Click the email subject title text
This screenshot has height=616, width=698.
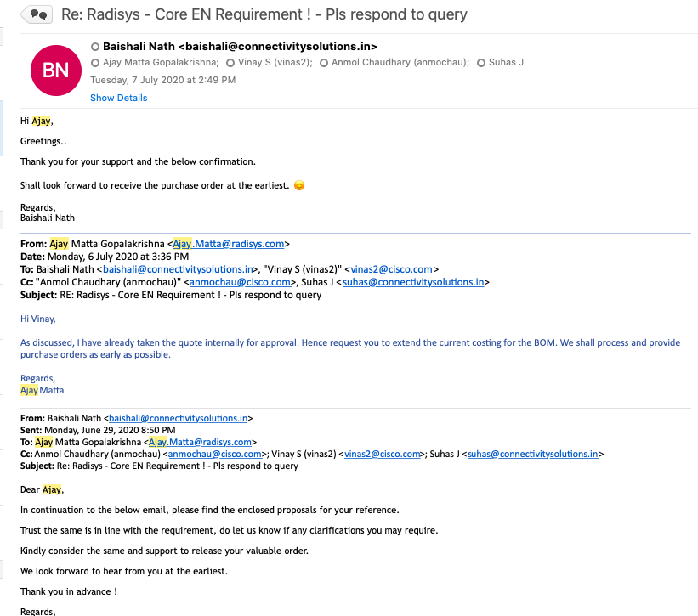tap(264, 14)
